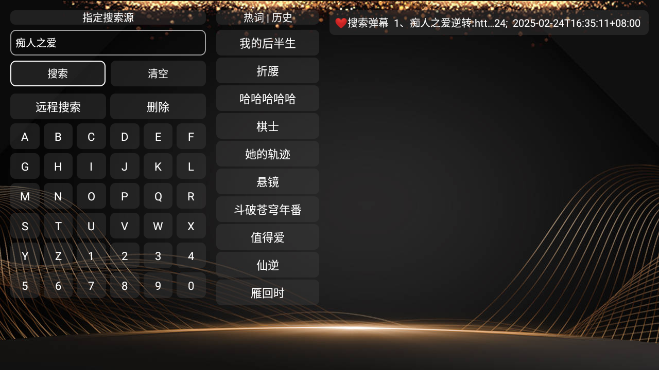The width and height of the screenshot is (659, 370).
Task: Tap letter key Z
Action: point(58,256)
